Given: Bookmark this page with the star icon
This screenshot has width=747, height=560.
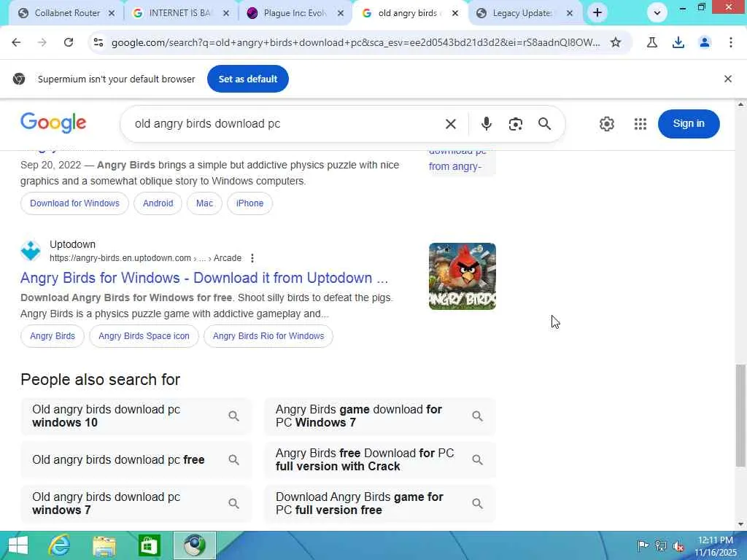Looking at the screenshot, I should (x=616, y=42).
